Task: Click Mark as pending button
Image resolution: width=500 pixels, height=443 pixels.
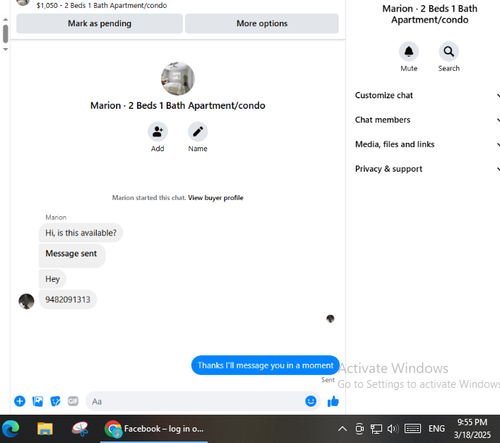Action: point(99,24)
